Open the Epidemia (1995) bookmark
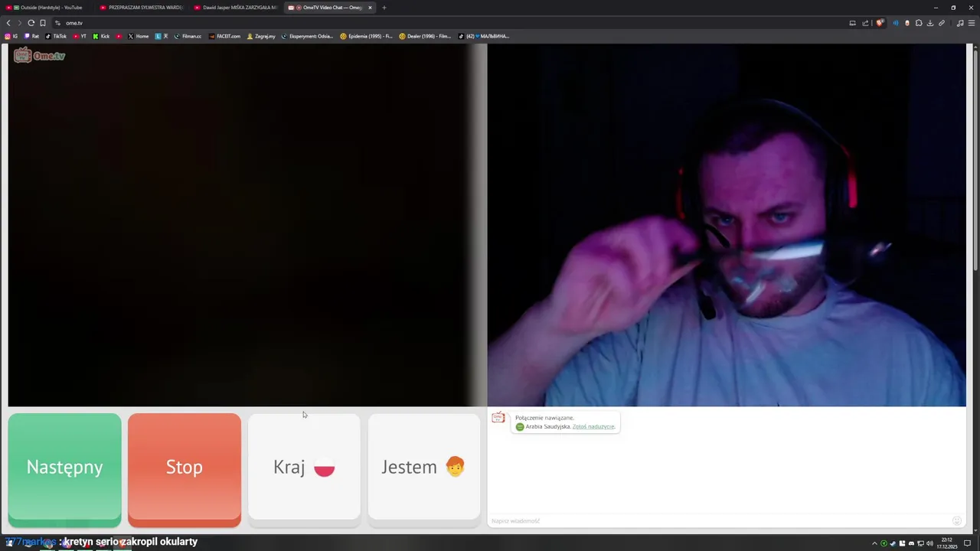The height and width of the screenshot is (551, 980). click(366, 36)
